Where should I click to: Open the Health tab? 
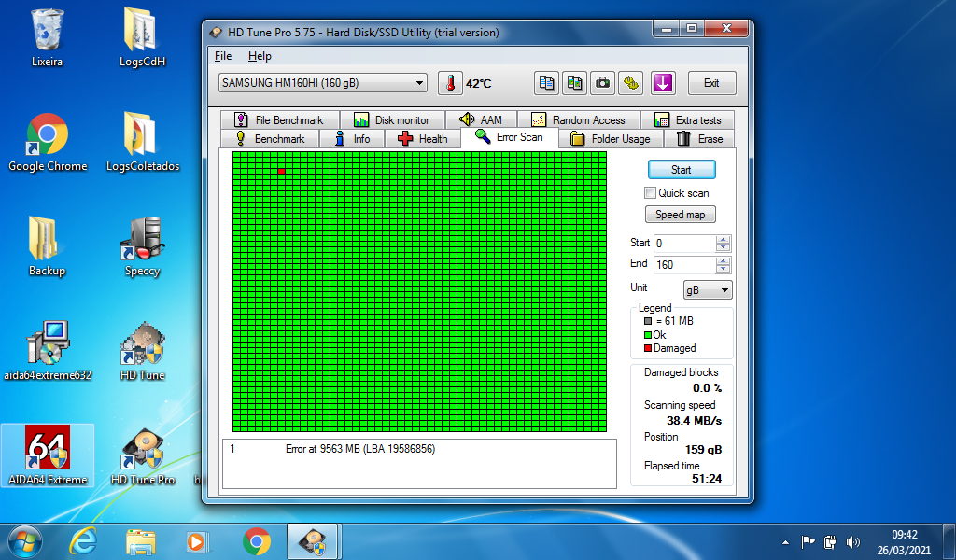pyautogui.click(x=423, y=139)
